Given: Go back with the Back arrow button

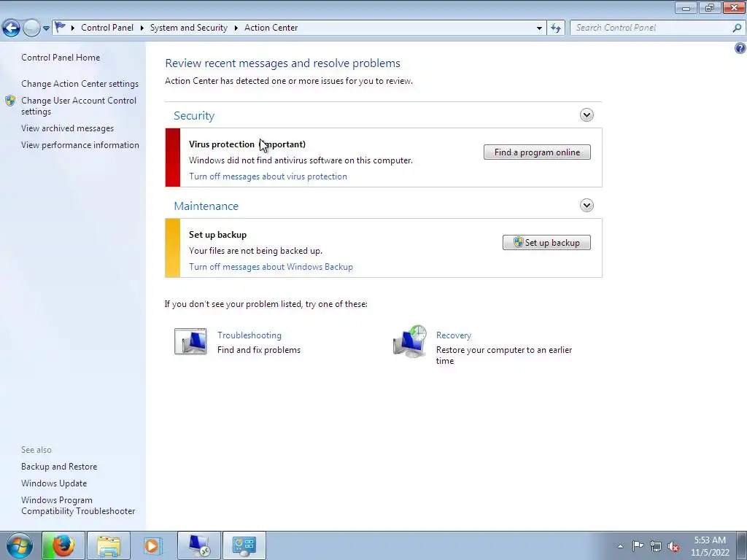Looking at the screenshot, I should pyautogui.click(x=11, y=28).
